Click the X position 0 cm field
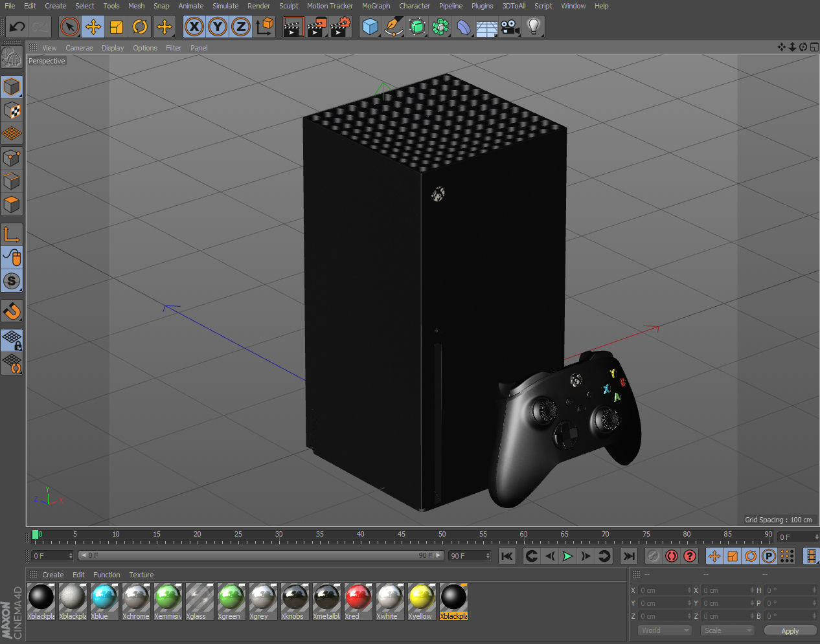This screenshot has width=820, height=644. (x=665, y=590)
